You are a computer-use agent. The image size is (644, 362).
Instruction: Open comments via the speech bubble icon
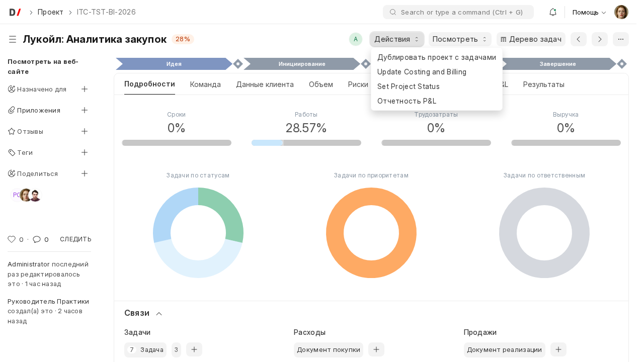[37, 239]
